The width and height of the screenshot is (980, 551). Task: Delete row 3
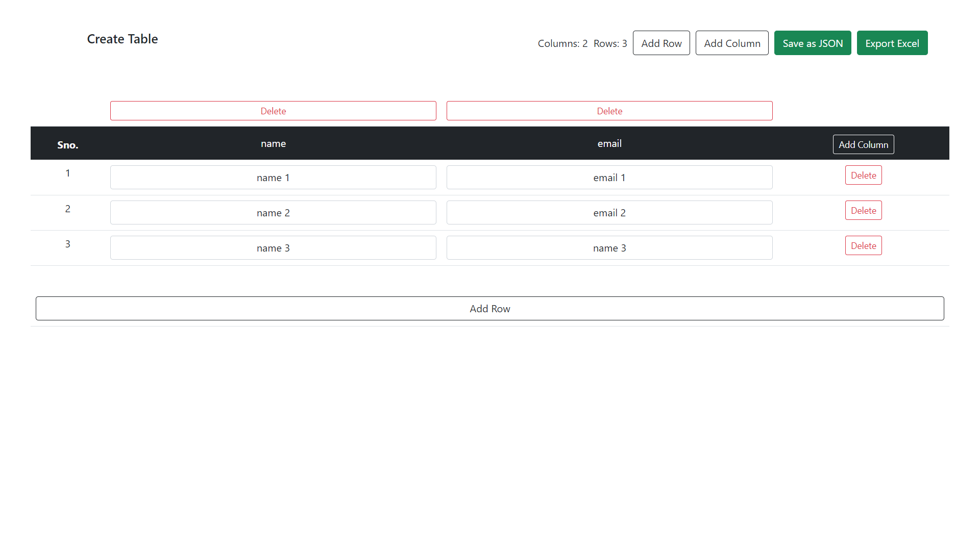coord(863,246)
